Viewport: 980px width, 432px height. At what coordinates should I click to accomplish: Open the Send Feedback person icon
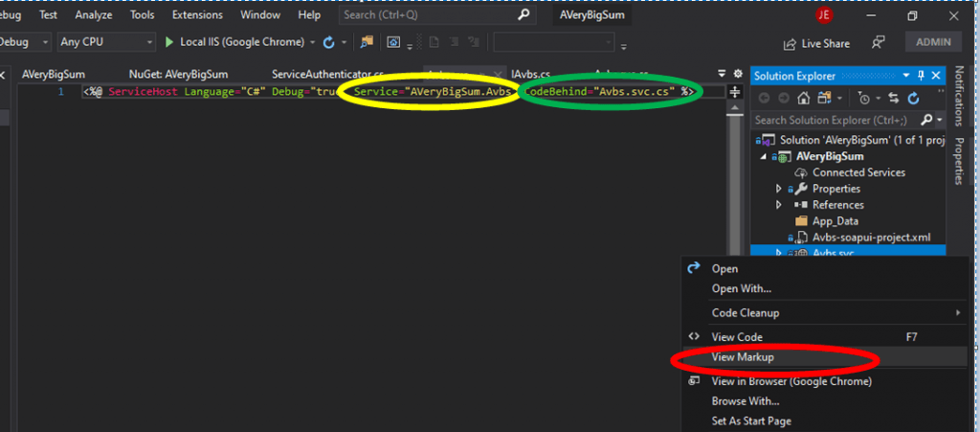coord(879,42)
